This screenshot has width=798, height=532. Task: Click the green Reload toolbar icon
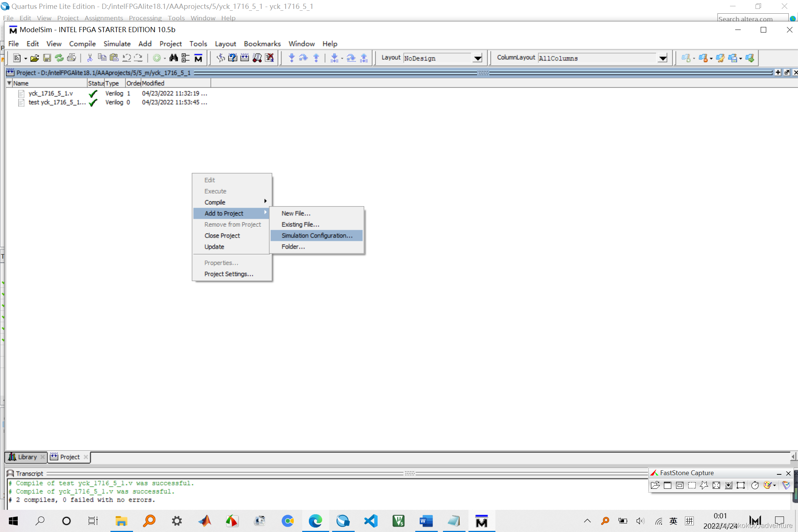59,58
